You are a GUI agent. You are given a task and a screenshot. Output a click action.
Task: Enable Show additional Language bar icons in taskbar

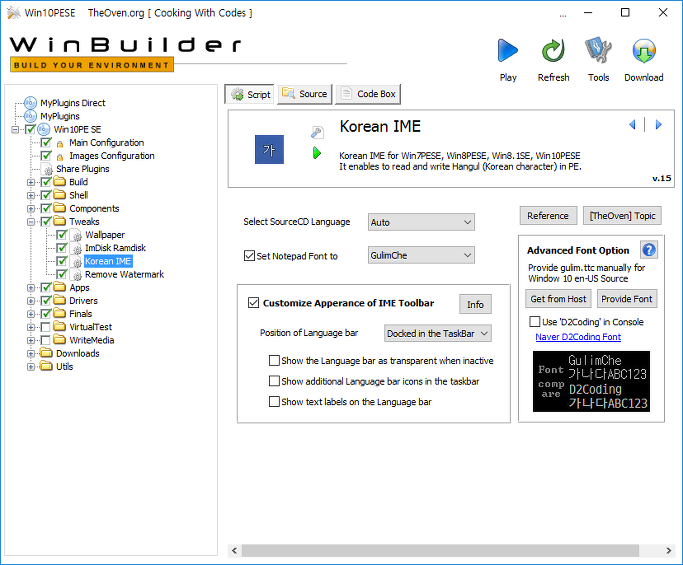pyautogui.click(x=274, y=381)
